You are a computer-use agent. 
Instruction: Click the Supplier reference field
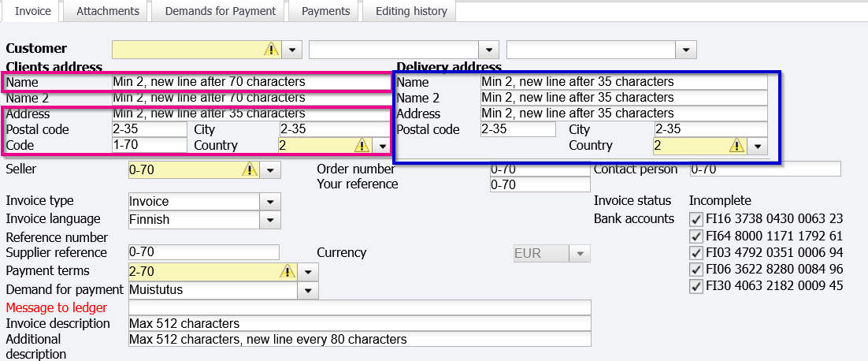(x=204, y=252)
